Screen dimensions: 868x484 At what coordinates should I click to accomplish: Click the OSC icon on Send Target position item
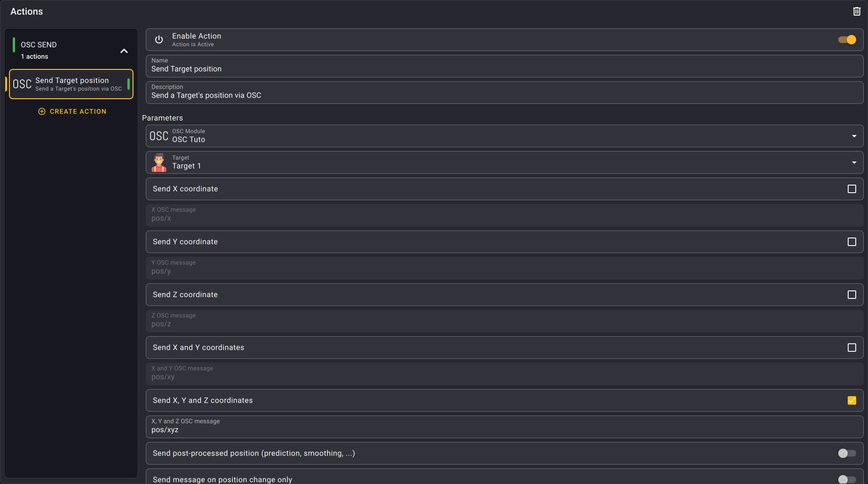click(22, 85)
